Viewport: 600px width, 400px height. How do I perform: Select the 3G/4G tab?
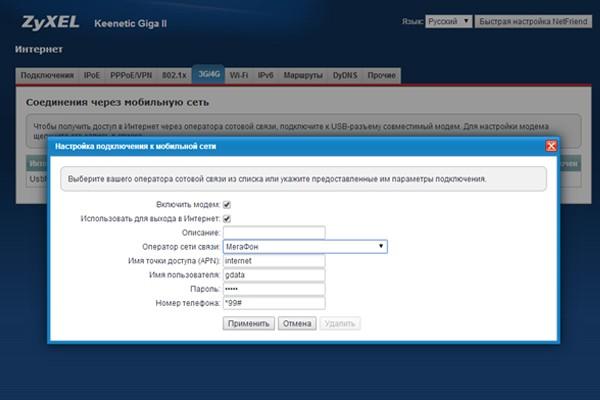[x=209, y=74]
